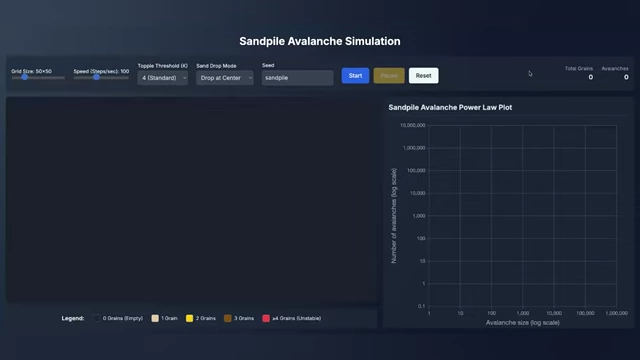Image resolution: width=640 pixels, height=360 pixels.
Task: Click the 2 Grains yellow legend swatch
Action: 189,318
